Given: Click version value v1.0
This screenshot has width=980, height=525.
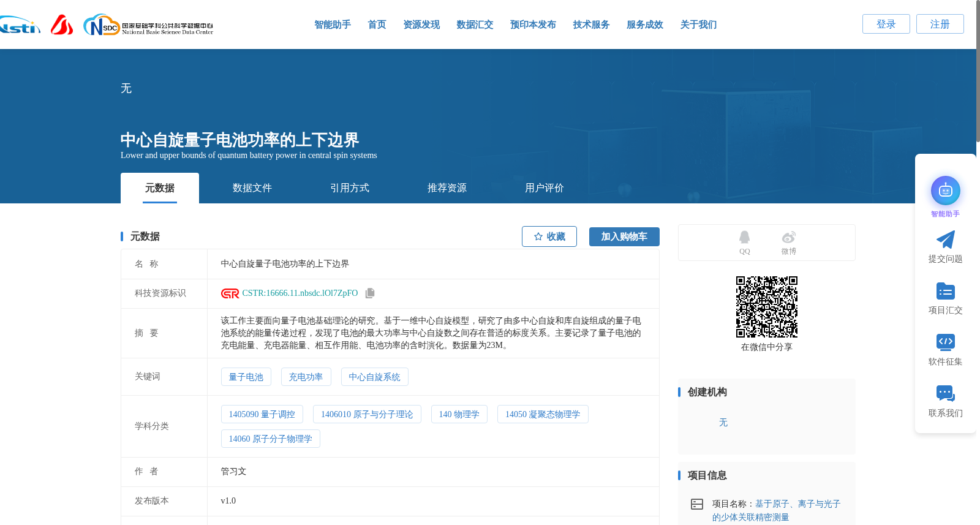Looking at the screenshot, I should pyautogui.click(x=228, y=501).
